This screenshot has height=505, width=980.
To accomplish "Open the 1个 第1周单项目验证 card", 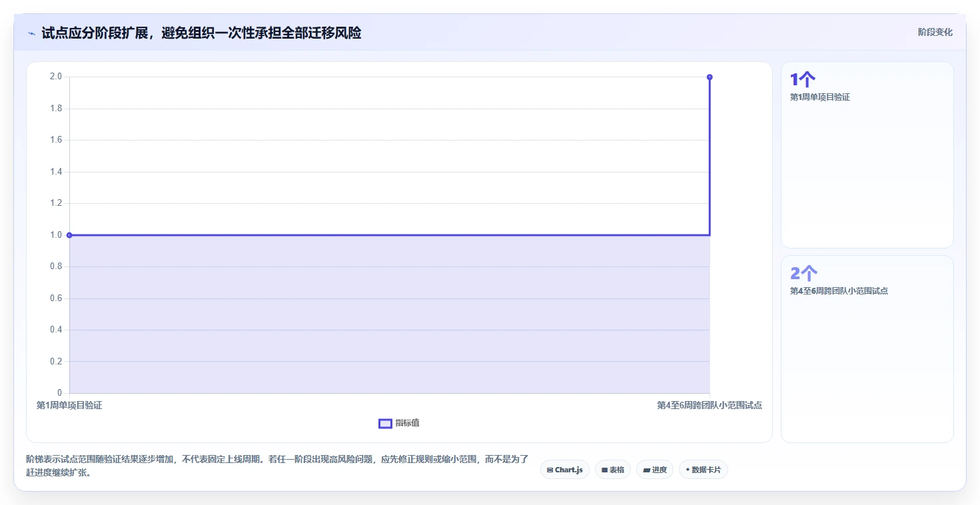I will tap(867, 155).
